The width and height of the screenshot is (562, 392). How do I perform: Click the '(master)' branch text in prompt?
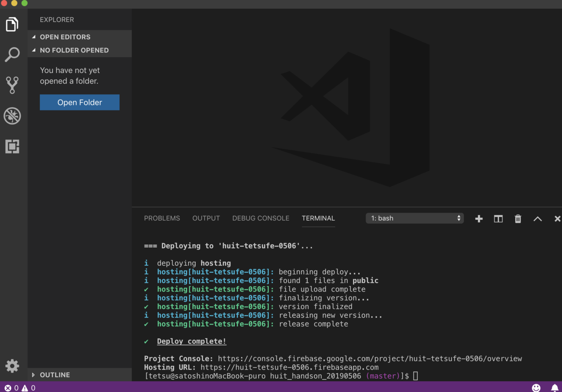(383, 376)
